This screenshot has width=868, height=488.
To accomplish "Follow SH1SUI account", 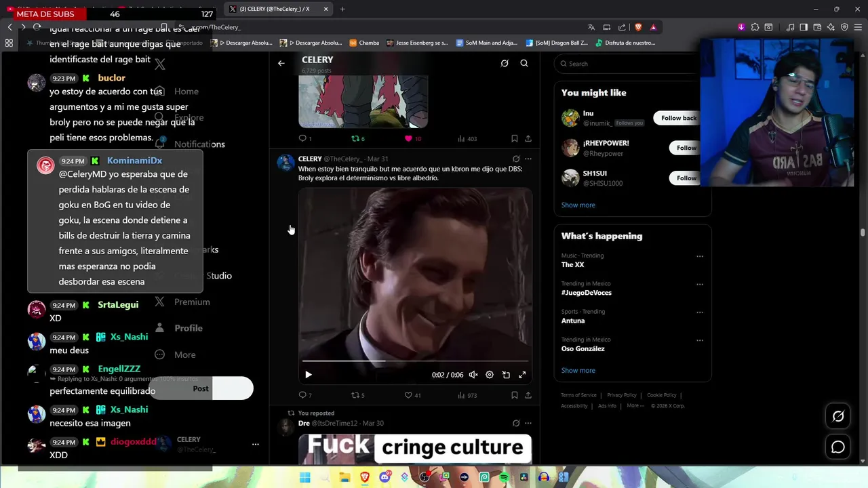I will (686, 178).
